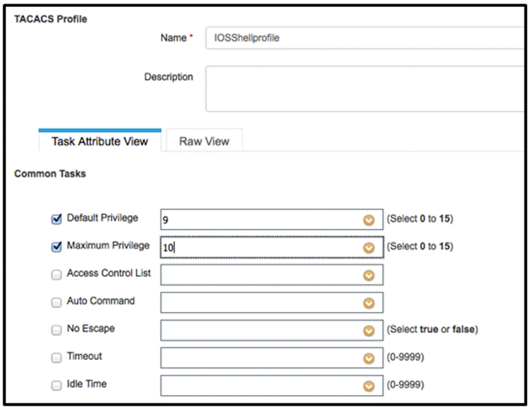The width and height of the screenshot is (532, 407).
Task: Click the Maximum Privilege chevron selector icon
Action: (x=369, y=247)
